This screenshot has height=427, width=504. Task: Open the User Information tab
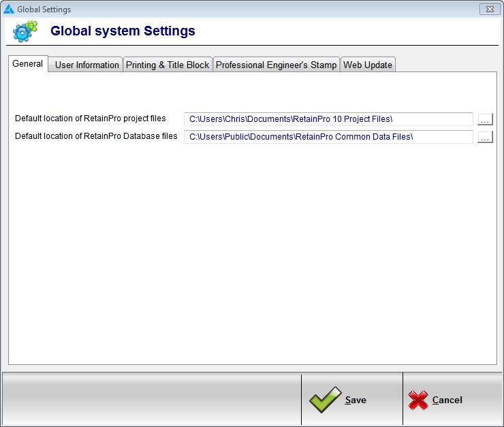tap(86, 65)
